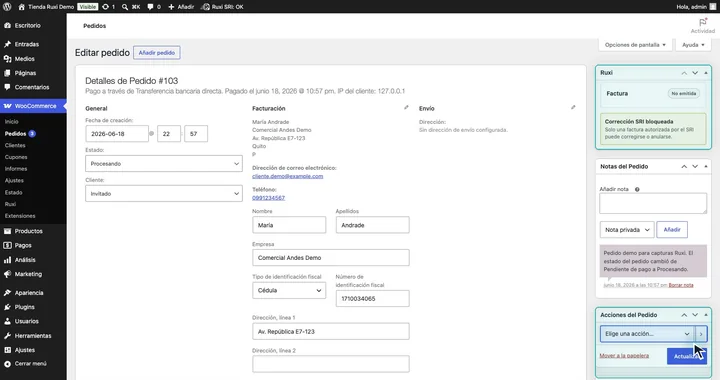Expand Opciones de pantalla
720x380 pixels.
pyautogui.click(x=635, y=45)
